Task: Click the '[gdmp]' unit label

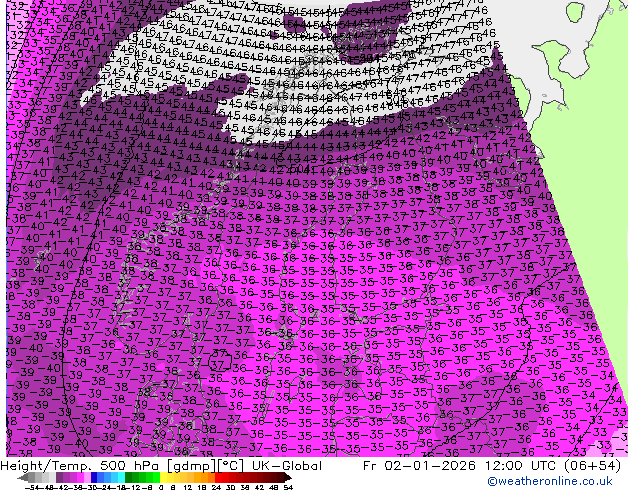Action: click(190, 466)
